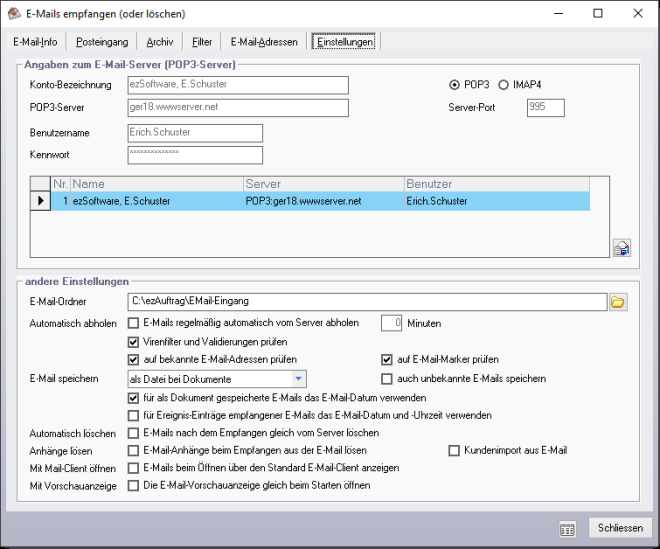
Task: Enable Kundenimport aus E-Mail checkbox
Action: [x=455, y=450]
